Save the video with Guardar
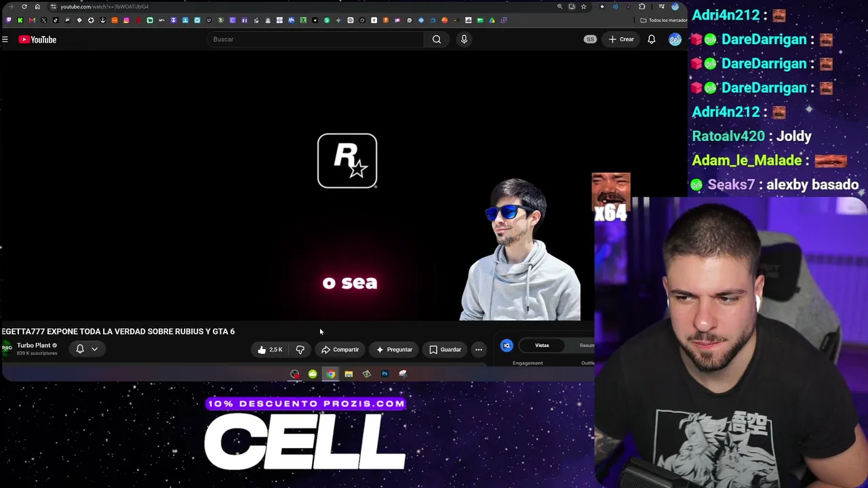 click(x=445, y=350)
